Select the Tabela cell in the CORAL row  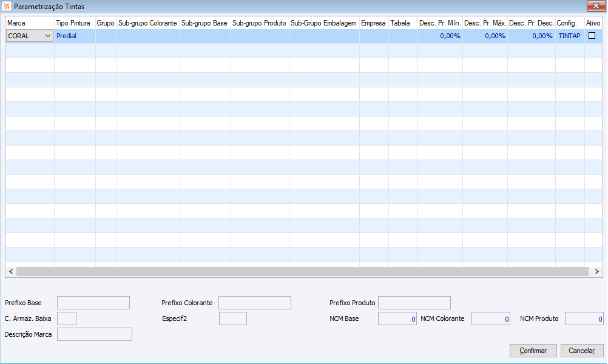point(403,36)
